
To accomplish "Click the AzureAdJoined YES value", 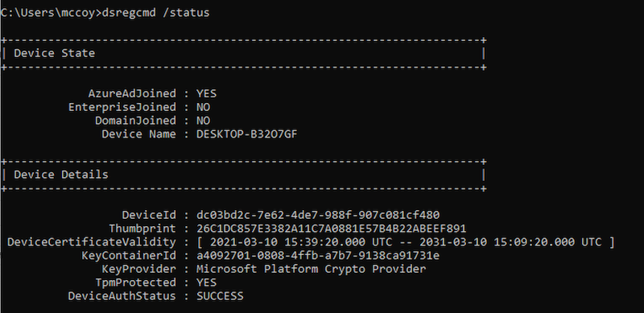I will pos(206,93).
